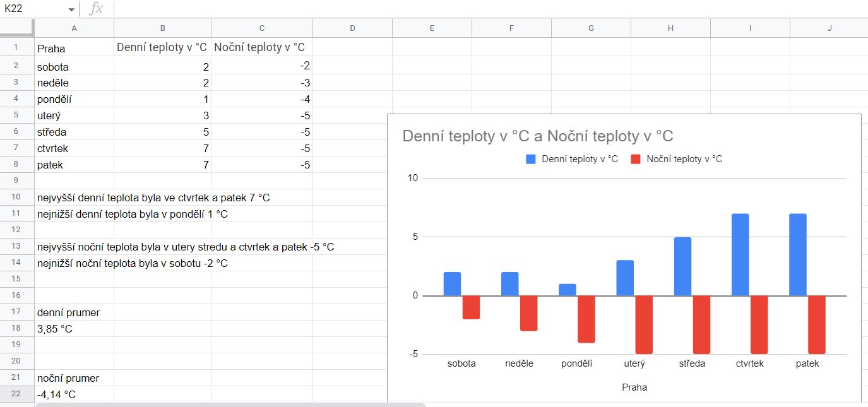Click header cell Noční teploty v °C

262,47
